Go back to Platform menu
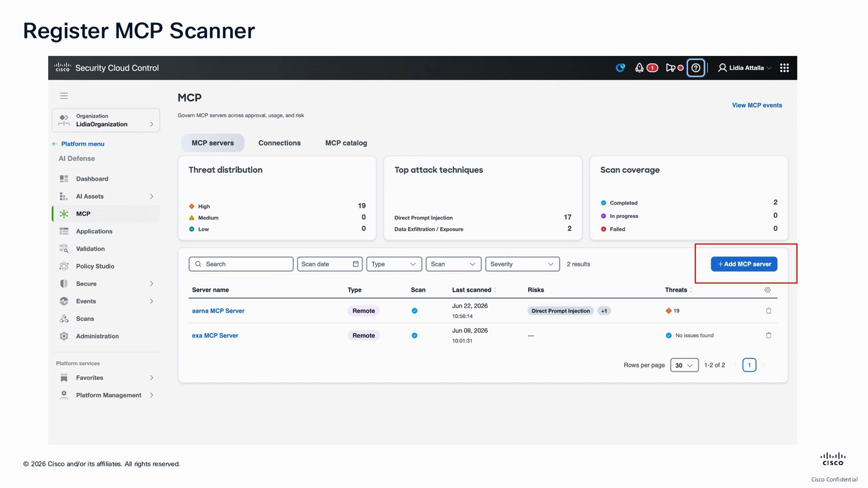 coord(79,144)
